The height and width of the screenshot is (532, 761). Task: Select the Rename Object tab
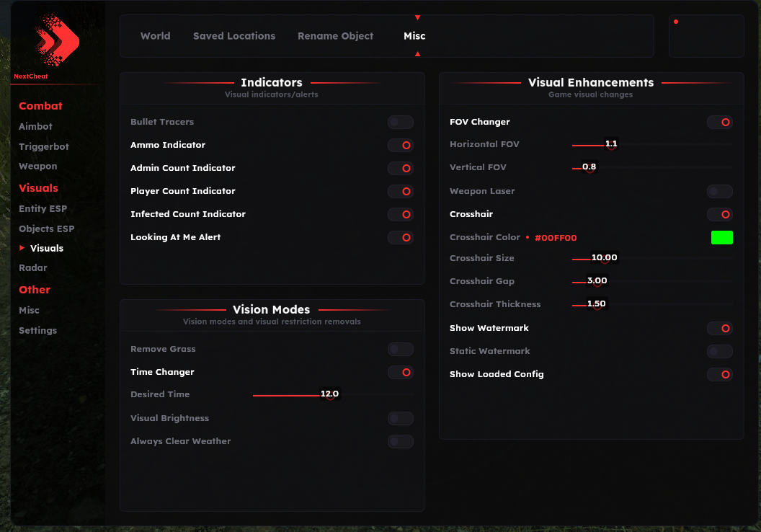336,35
